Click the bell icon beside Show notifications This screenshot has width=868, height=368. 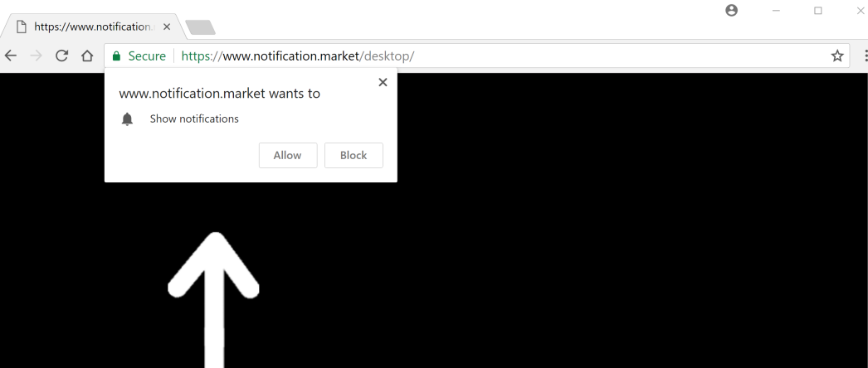click(x=127, y=119)
